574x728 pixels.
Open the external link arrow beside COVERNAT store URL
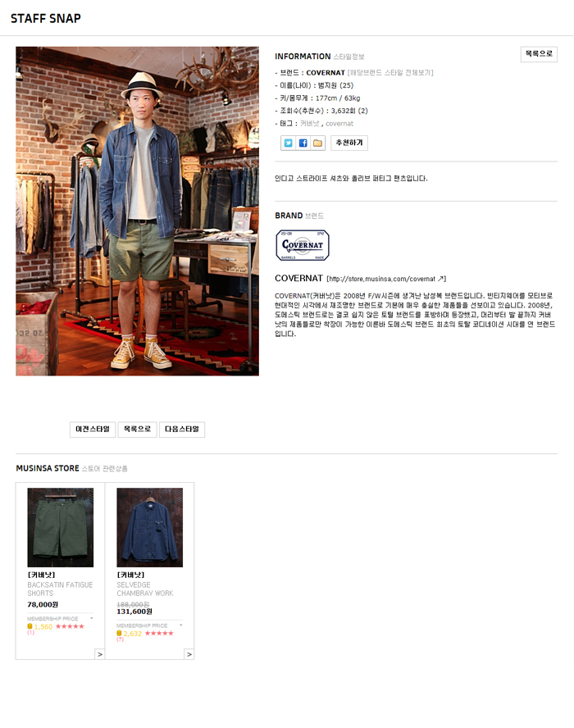click(440, 279)
